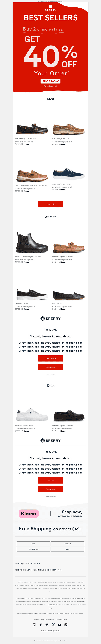This screenshot has height=644, width=101.
Task: Click the Sperry logo atop the banner
Action: click(x=50, y=8)
